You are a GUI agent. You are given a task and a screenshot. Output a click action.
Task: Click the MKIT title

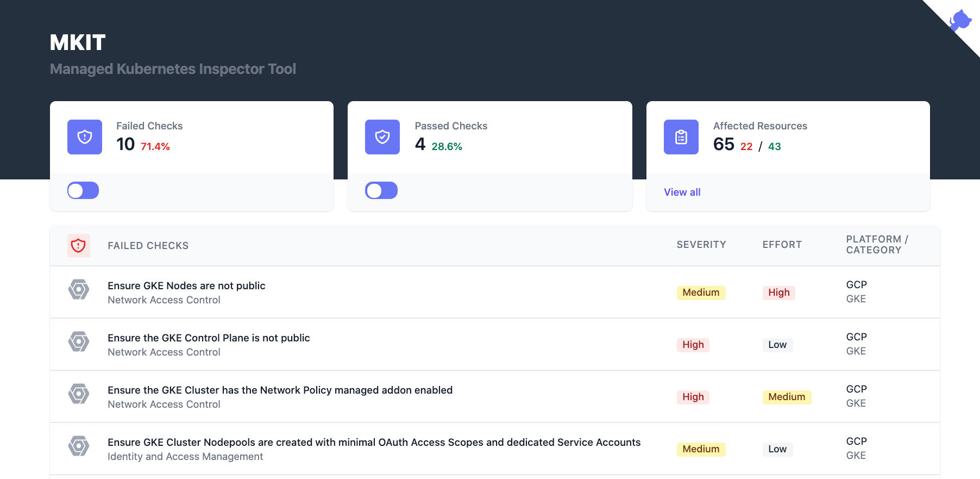pos(78,42)
